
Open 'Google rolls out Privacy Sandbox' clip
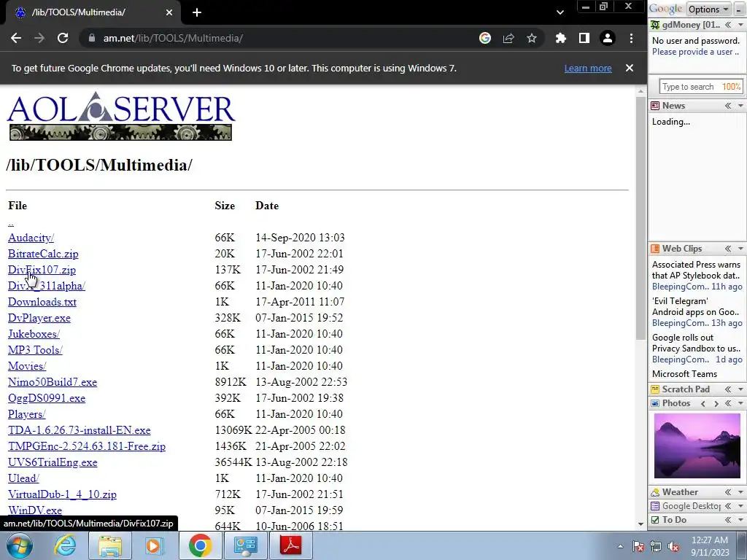[x=696, y=343]
